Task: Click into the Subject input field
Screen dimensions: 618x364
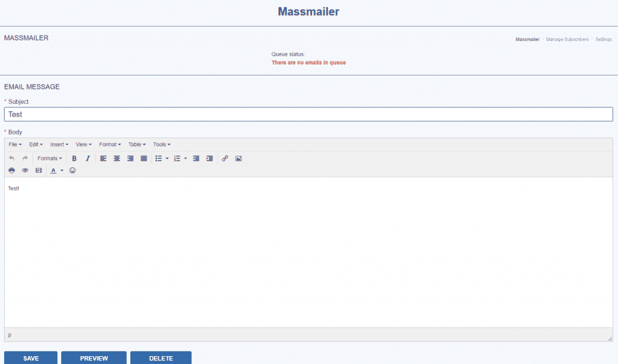Action: 308,114
